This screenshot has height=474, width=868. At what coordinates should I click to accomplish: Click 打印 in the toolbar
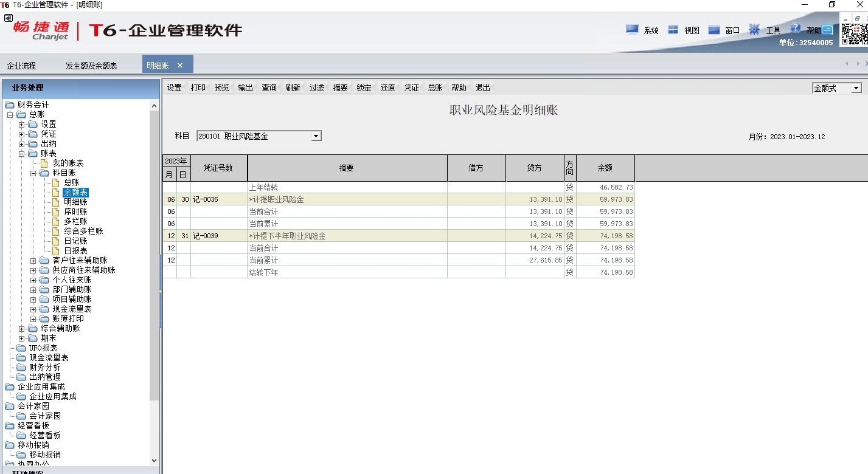(198, 88)
